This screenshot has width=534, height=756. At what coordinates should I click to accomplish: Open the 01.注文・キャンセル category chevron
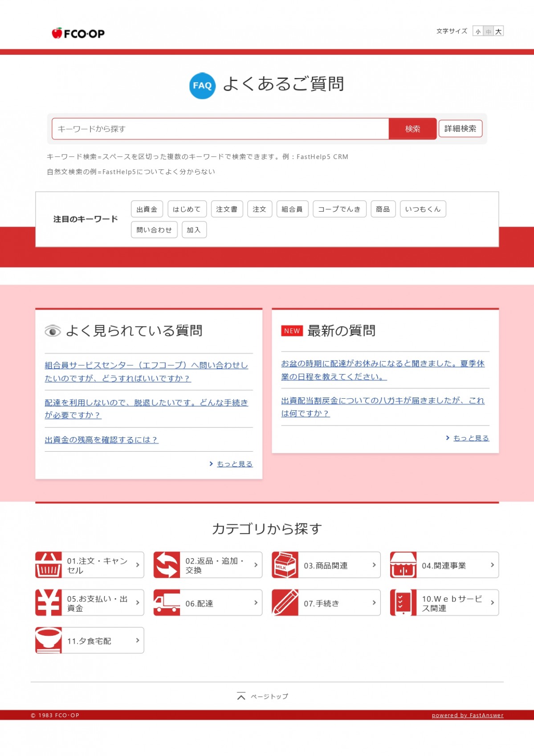(x=138, y=565)
